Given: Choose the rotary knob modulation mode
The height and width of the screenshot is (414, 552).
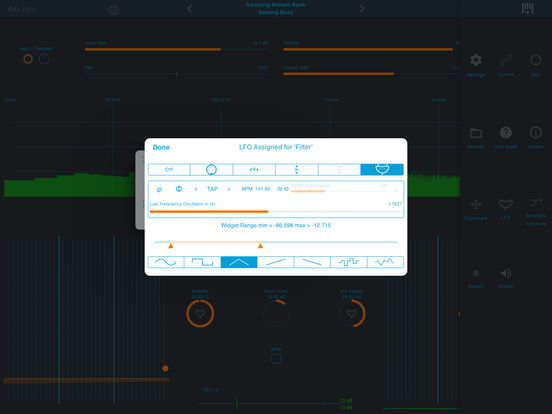Looking at the screenshot, I should (211, 169).
